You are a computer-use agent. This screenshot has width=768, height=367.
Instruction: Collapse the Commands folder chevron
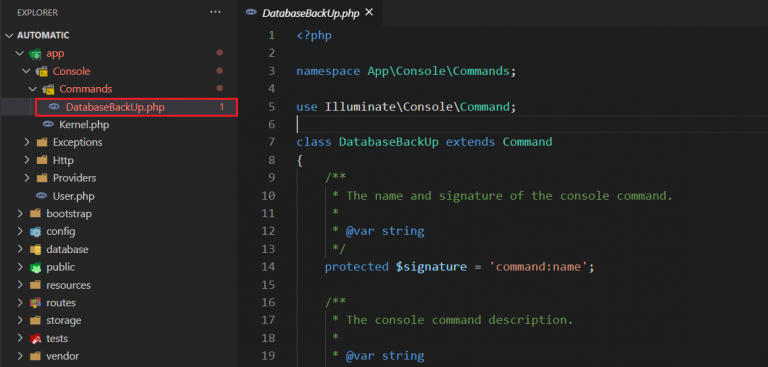click(32, 89)
